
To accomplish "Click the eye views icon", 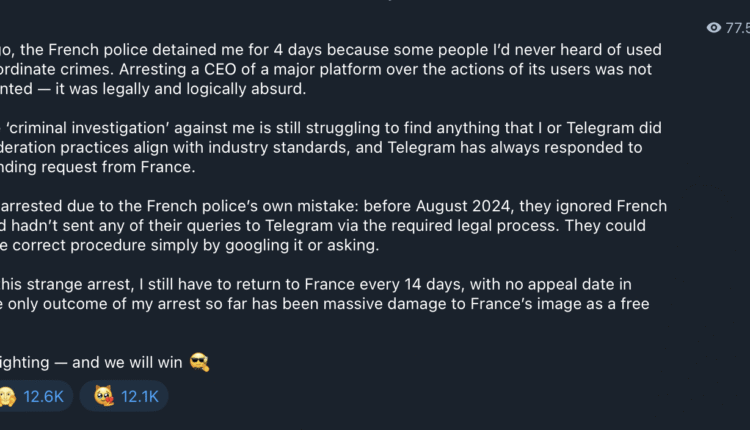I will click(x=713, y=28).
